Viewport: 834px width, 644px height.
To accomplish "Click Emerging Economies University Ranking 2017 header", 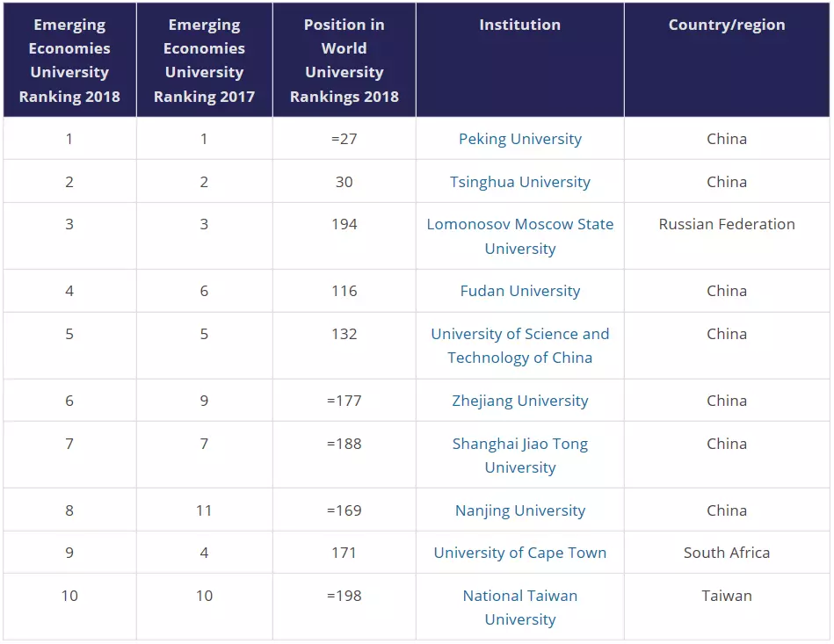I will [x=204, y=61].
